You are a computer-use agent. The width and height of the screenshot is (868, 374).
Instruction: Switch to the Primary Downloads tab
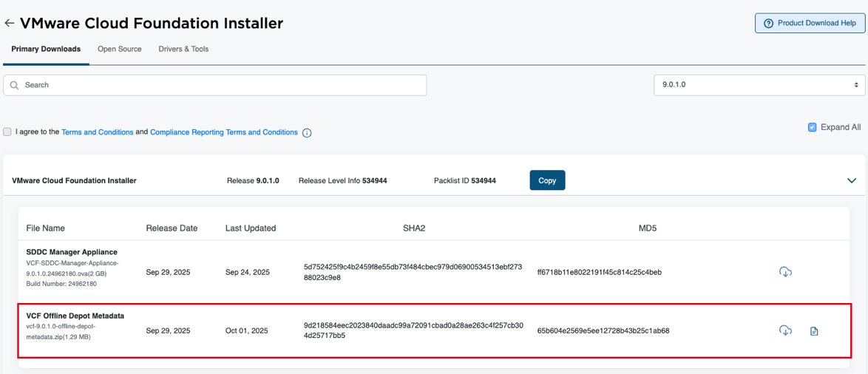[x=46, y=50]
